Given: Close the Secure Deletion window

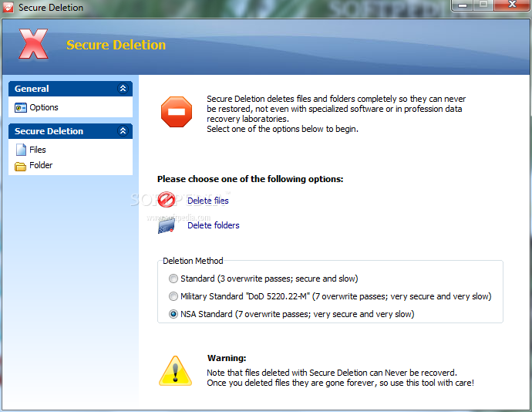Looking at the screenshot, I should (512, 5).
